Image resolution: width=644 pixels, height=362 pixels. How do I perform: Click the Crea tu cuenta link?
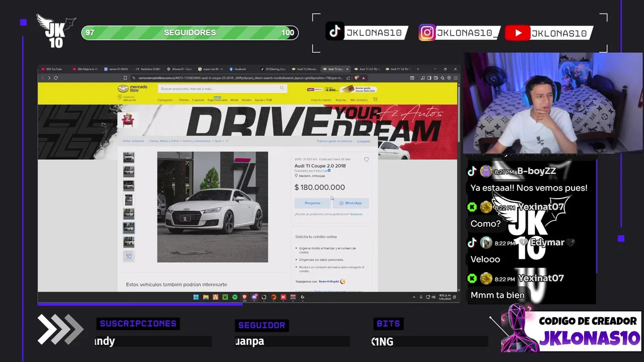[321, 100]
